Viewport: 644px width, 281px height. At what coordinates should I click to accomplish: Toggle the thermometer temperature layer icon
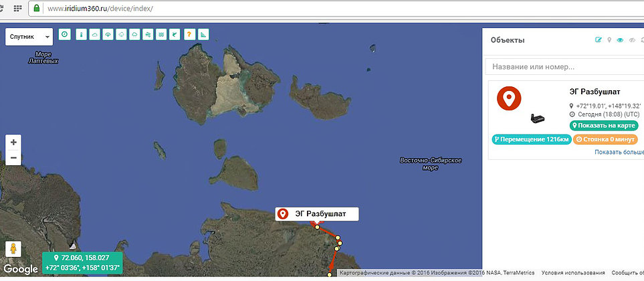pos(82,35)
